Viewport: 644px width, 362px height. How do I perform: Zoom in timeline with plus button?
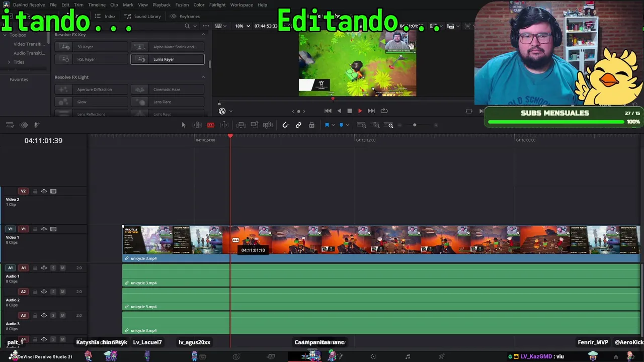click(436, 125)
